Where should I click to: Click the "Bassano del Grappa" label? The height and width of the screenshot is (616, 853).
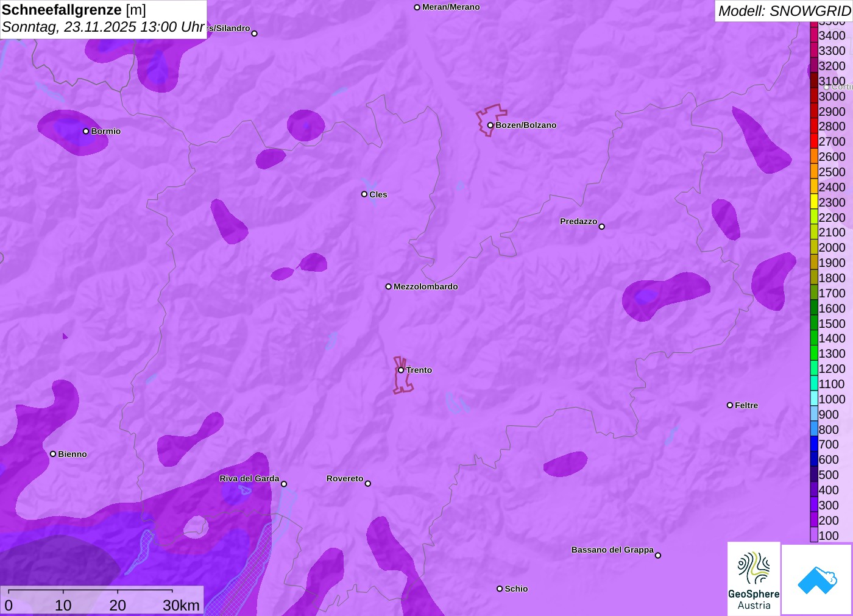point(612,550)
